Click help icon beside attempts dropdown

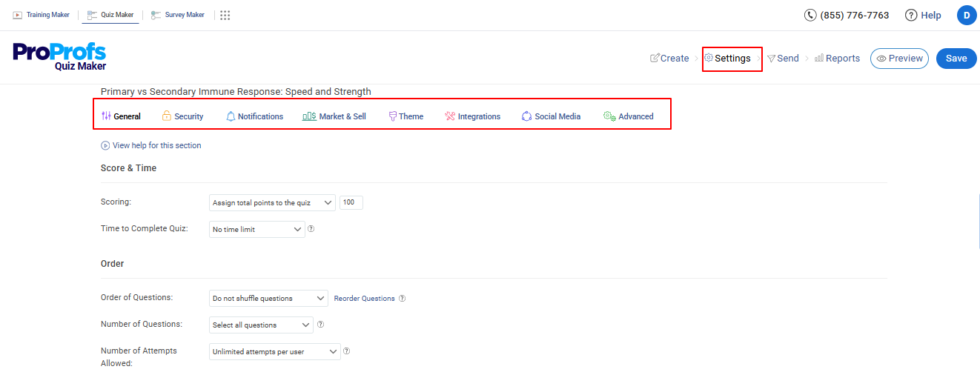tap(346, 351)
